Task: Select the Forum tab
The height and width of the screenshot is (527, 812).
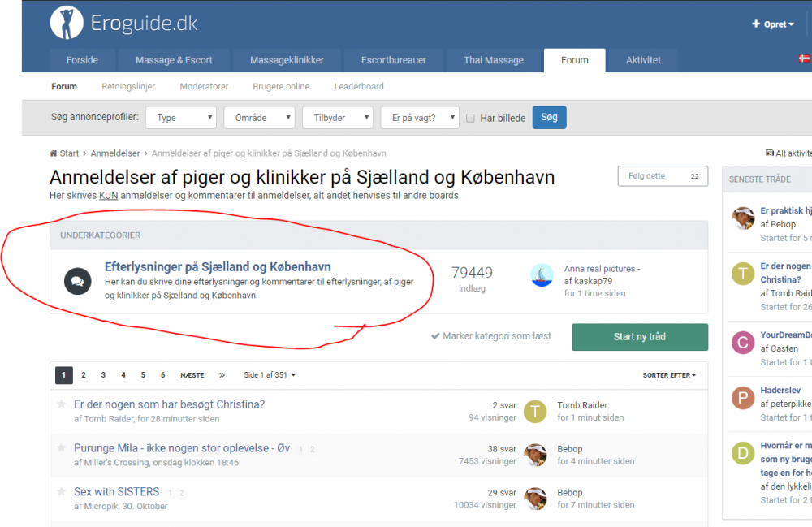Action: [575, 60]
